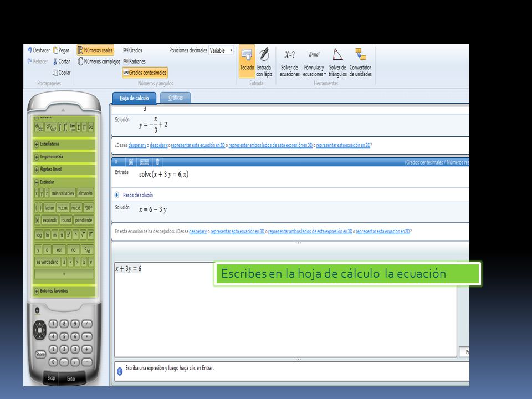
Task: Insert the second derivative d²/dx² key
Action: 51,127
